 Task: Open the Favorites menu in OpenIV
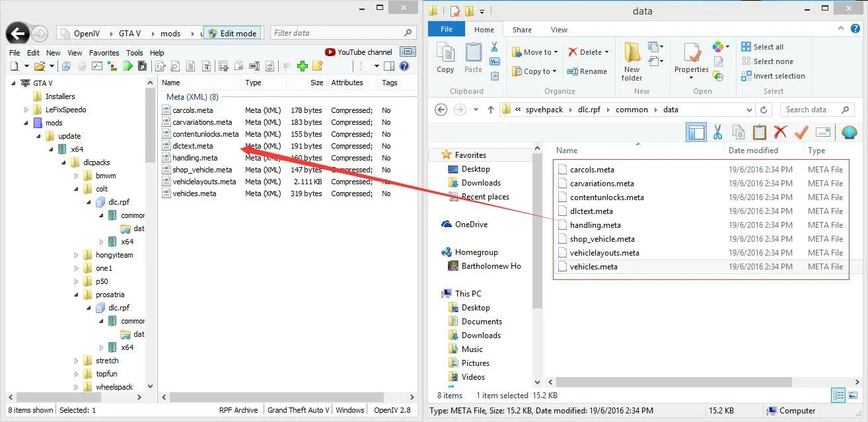click(104, 53)
